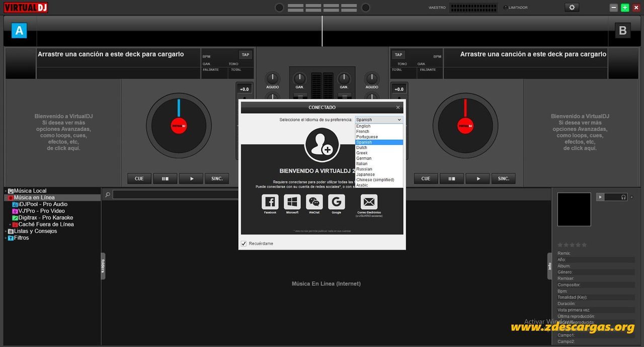The image size is (644, 347).
Task: Toggle the folders side tab
Action: coord(103,266)
